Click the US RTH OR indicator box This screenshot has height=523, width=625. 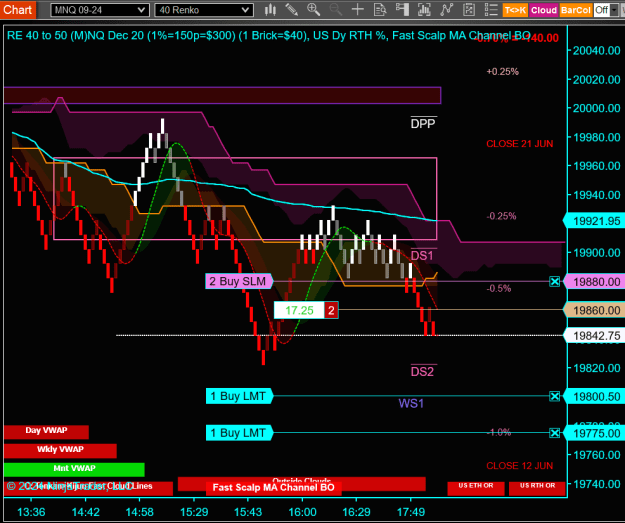[x=537, y=488]
